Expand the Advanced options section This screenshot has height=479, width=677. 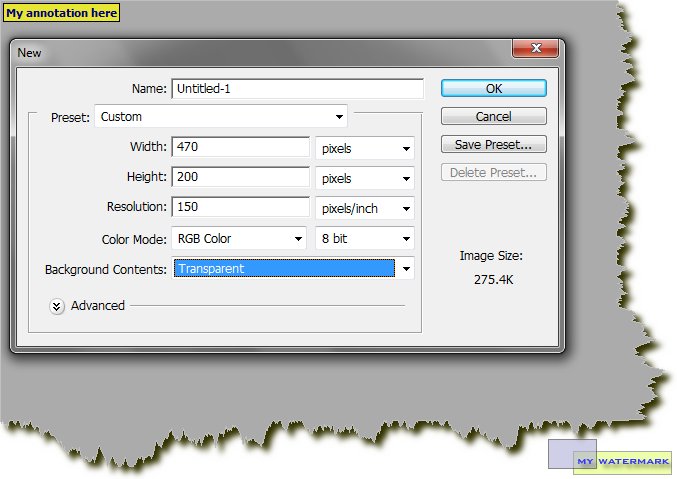58,306
